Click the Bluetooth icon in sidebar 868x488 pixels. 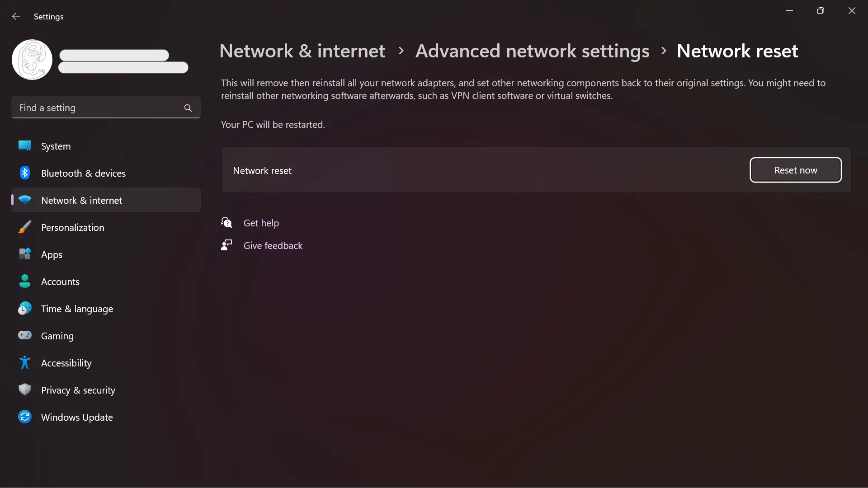click(25, 173)
